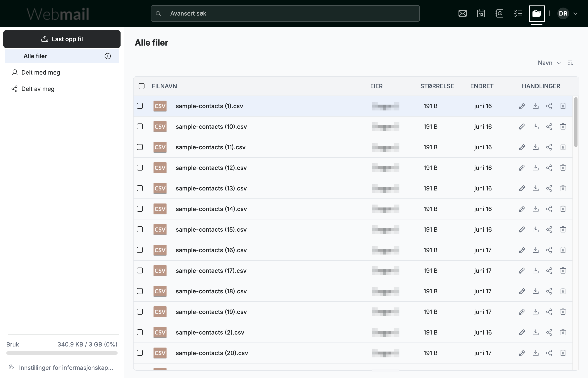Click the STØRRELSE column header
This screenshot has height=378, width=588.
[x=437, y=86]
